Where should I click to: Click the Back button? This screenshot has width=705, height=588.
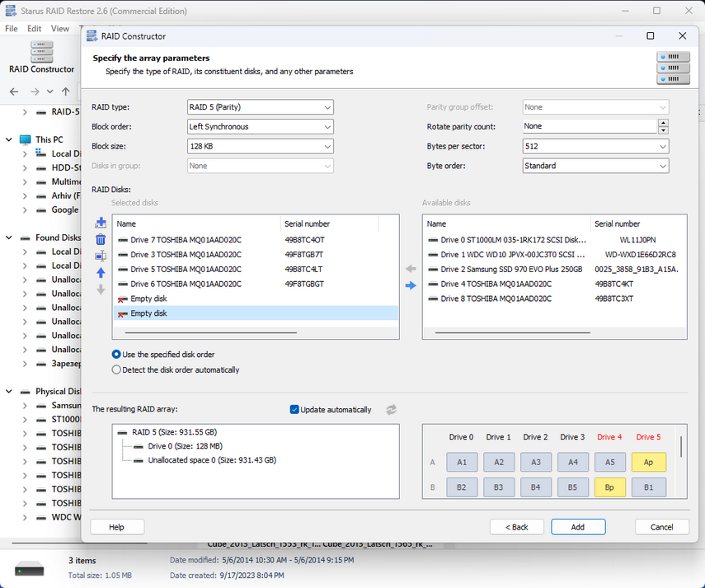(517, 527)
